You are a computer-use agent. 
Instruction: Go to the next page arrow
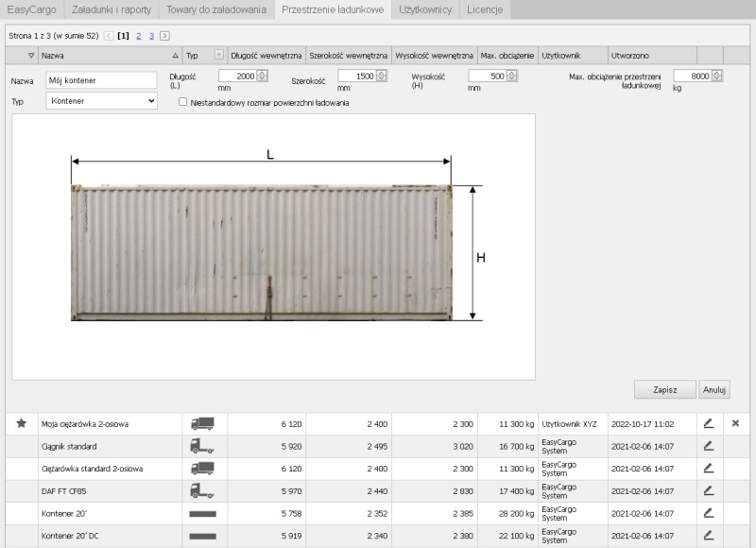click(165, 36)
